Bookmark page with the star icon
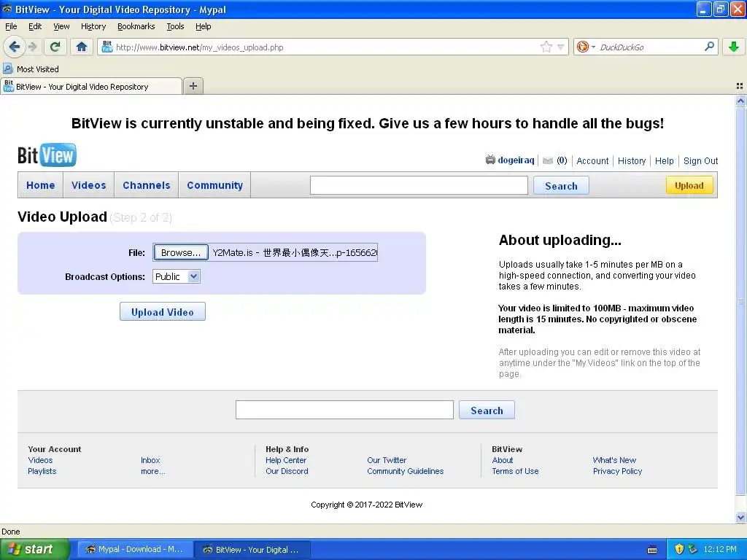747x560 pixels. click(546, 47)
